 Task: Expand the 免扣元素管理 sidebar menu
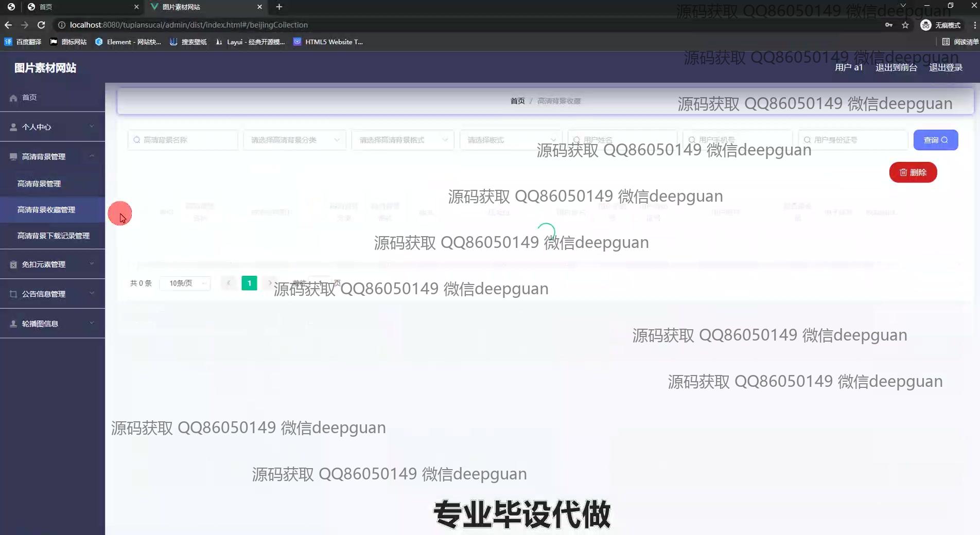coord(52,264)
